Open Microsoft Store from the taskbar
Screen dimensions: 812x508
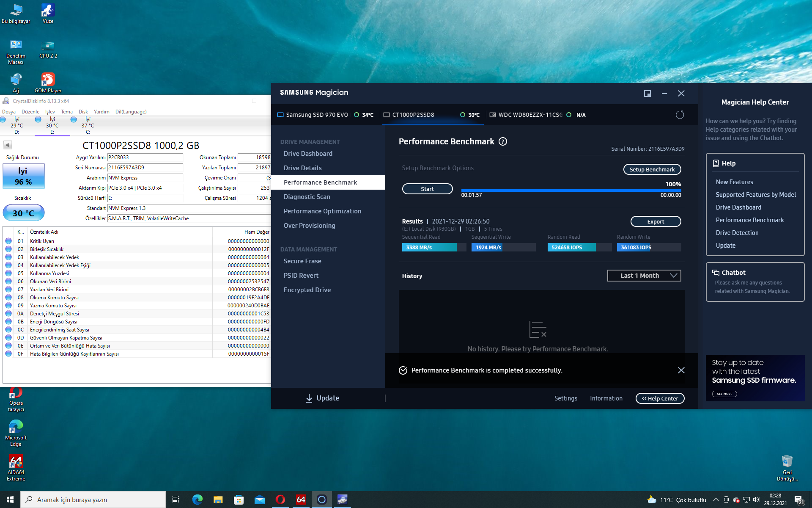239,500
